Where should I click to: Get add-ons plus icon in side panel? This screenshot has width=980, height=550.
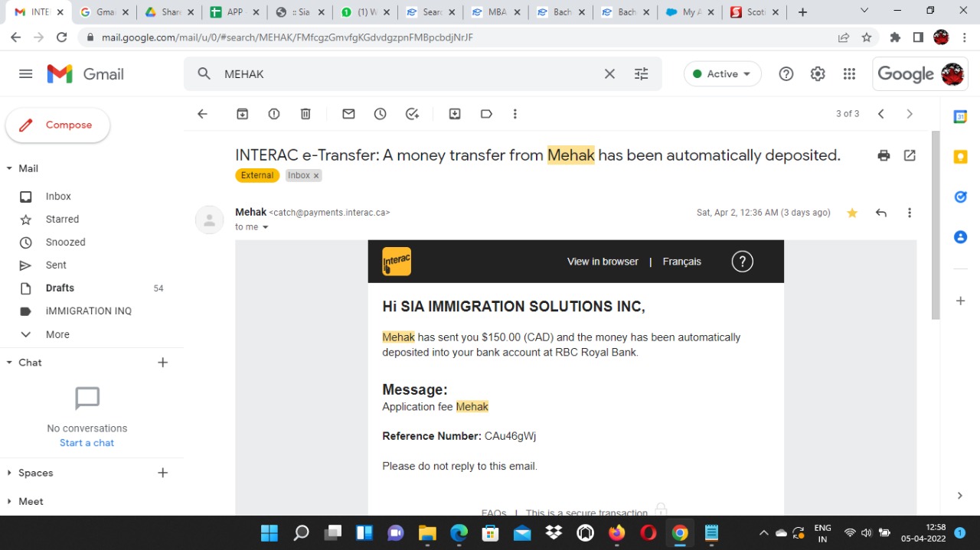pyautogui.click(x=960, y=301)
